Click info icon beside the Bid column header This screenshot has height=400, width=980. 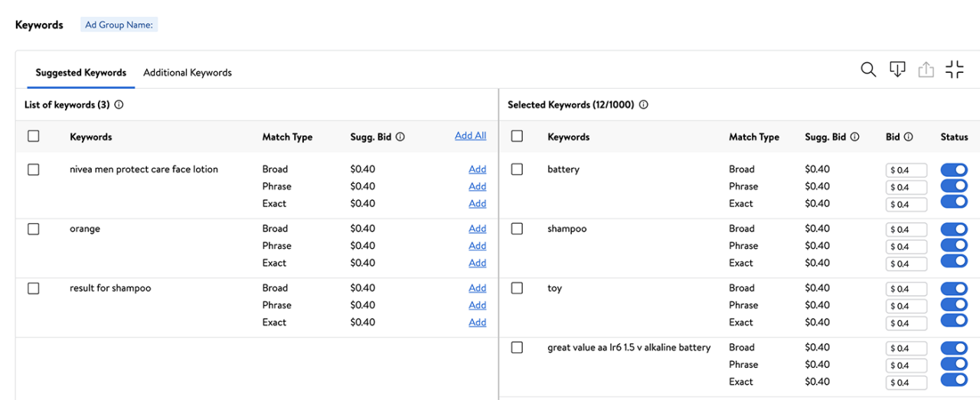pos(908,137)
